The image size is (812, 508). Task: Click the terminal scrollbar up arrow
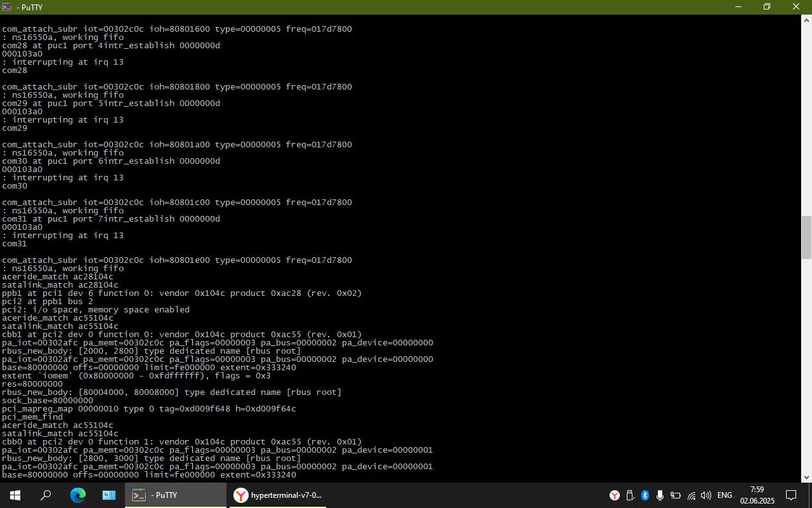[x=806, y=20]
